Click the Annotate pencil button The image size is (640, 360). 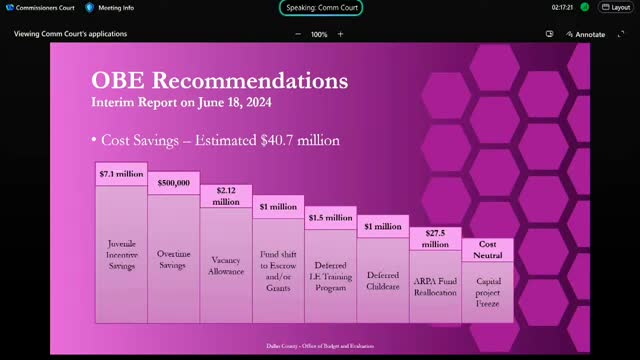(585, 35)
